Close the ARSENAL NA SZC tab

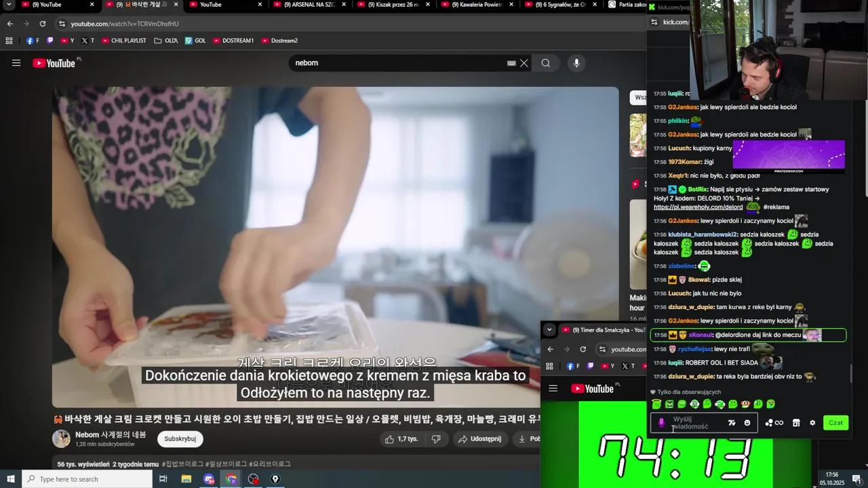[x=344, y=5]
